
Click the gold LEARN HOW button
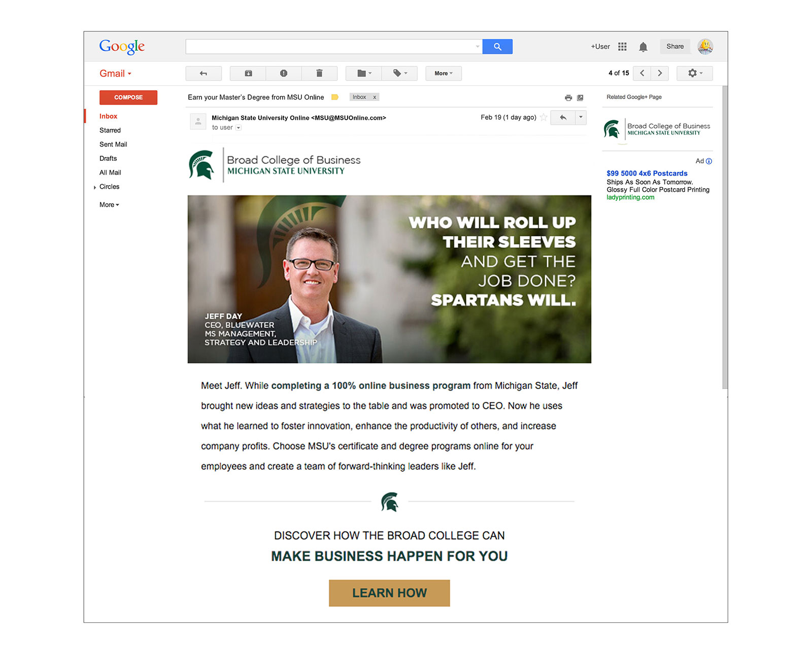[x=389, y=593]
